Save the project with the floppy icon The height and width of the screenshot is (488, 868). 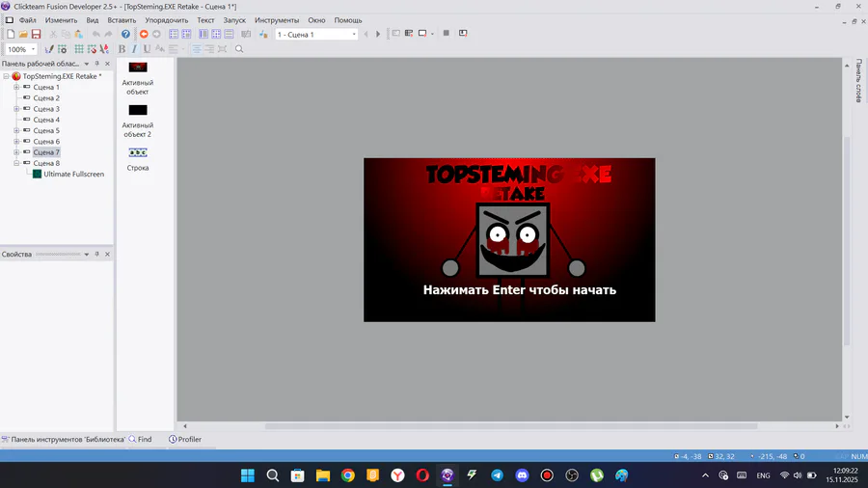pyautogui.click(x=36, y=35)
